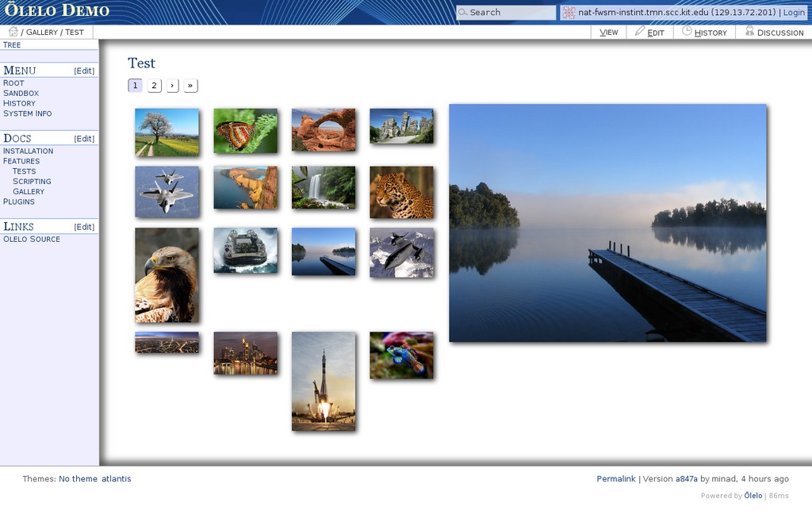Open the eagle portrait thumbnail

coord(167,275)
